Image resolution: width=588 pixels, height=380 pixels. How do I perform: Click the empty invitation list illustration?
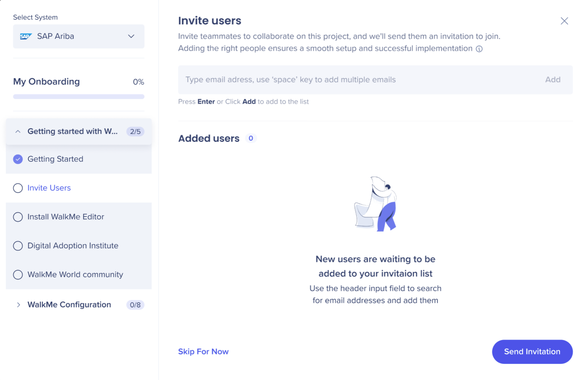tap(375, 204)
